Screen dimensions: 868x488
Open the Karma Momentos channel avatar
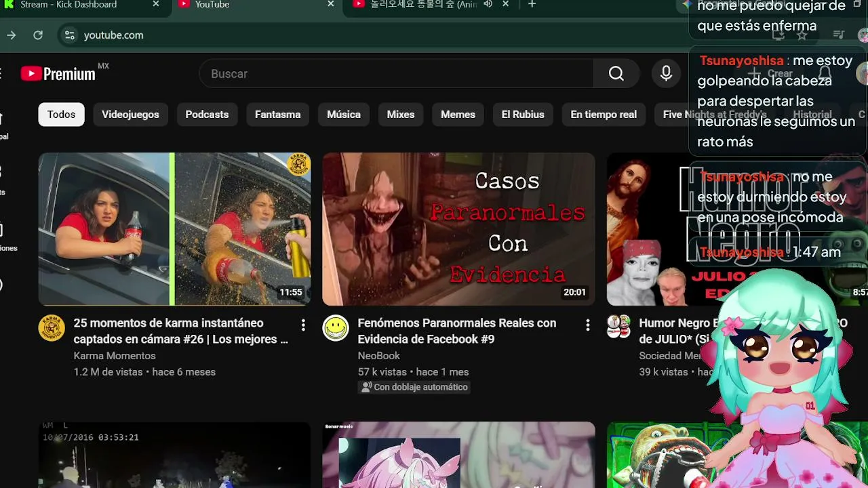[x=52, y=328]
